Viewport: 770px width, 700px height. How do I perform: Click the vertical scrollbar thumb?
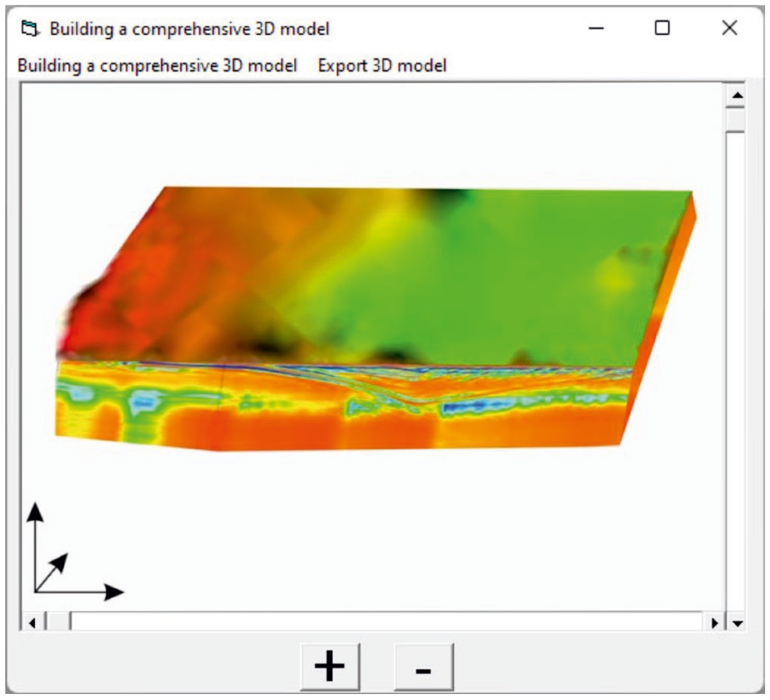click(x=736, y=120)
